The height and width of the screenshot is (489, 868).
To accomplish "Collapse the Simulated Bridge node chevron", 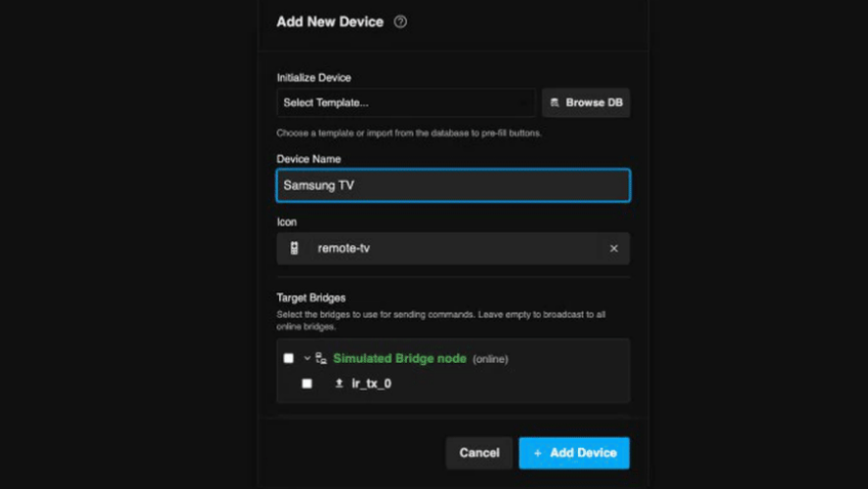I will [307, 358].
